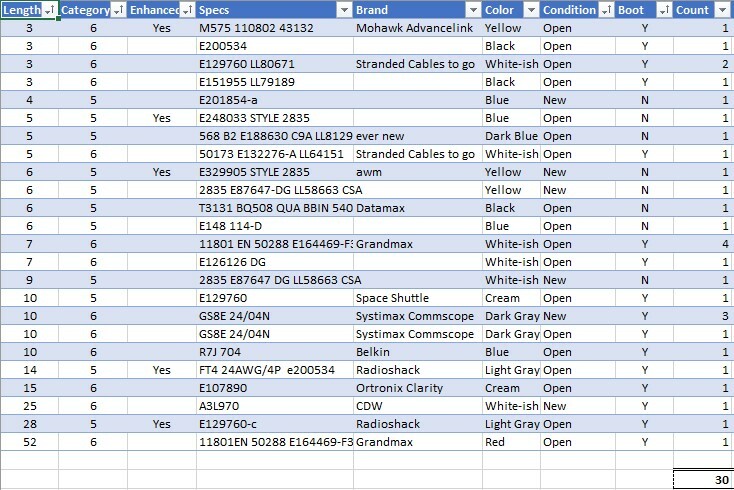Select the 2835 E87647 DG LL58663 CSA cell

pyautogui.click(x=275, y=280)
